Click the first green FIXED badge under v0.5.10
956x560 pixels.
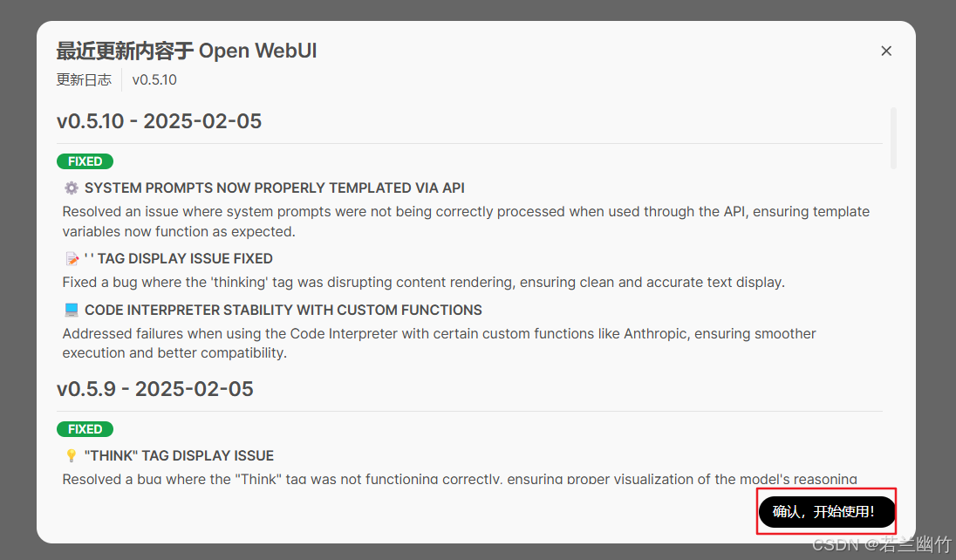[85, 161]
